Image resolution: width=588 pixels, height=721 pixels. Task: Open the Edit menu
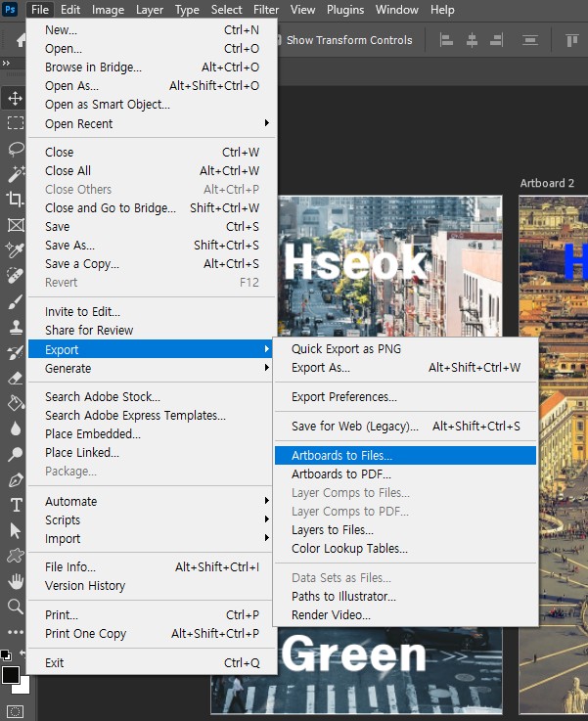point(70,10)
